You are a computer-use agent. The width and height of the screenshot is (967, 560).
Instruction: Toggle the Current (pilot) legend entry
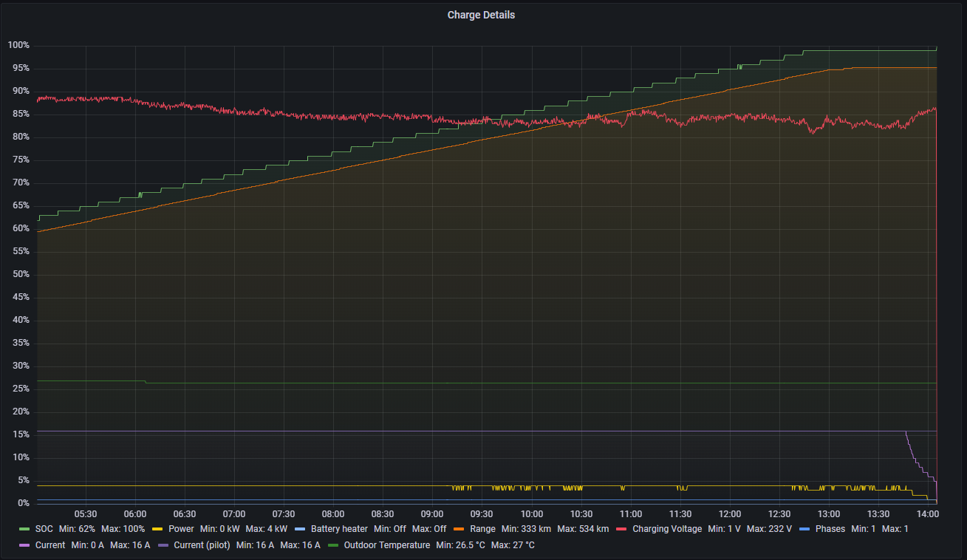pos(202,545)
